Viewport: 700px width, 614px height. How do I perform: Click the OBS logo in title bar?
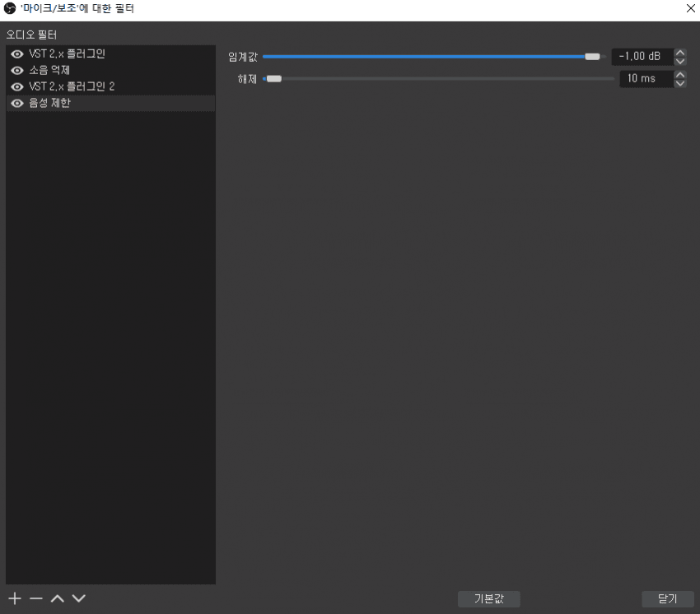click(x=10, y=8)
